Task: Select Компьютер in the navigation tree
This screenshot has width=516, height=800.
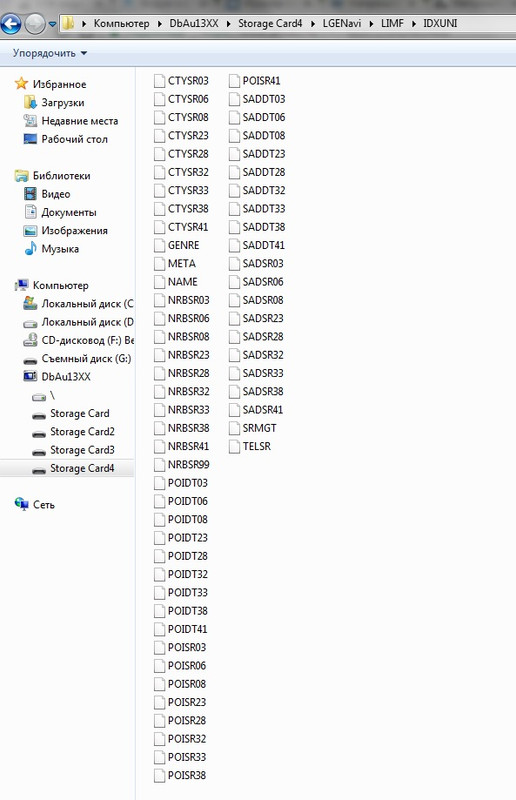Action: [x=60, y=285]
